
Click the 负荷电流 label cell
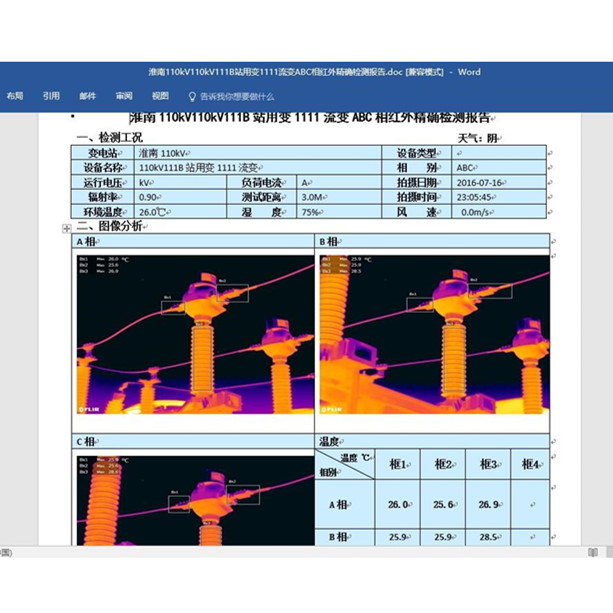click(x=262, y=183)
